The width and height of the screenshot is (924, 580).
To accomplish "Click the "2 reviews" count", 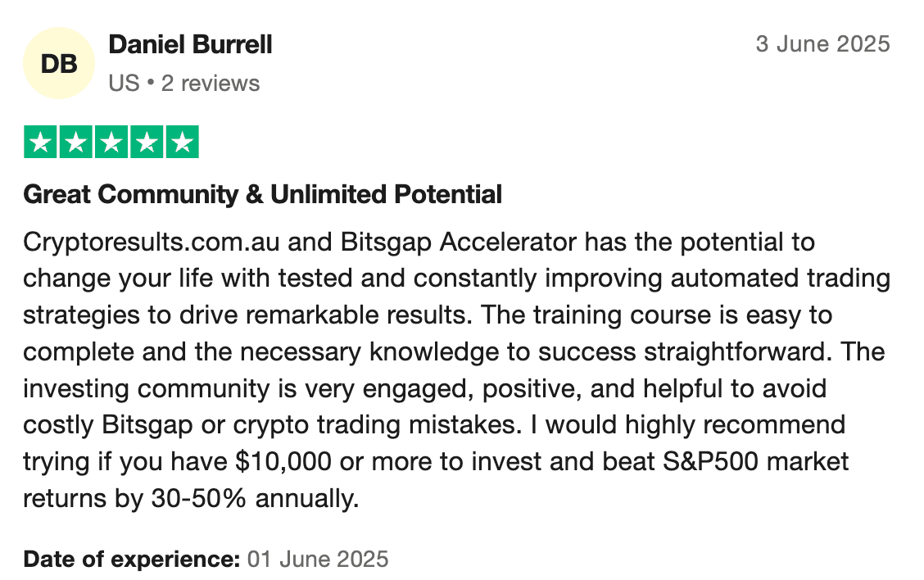I will pos(211,83).
